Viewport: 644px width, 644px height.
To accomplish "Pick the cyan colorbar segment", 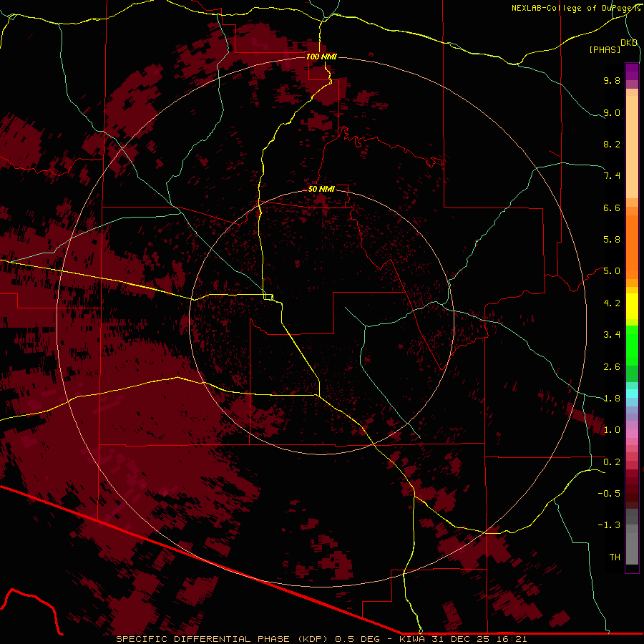I will (x=632, y=394).
